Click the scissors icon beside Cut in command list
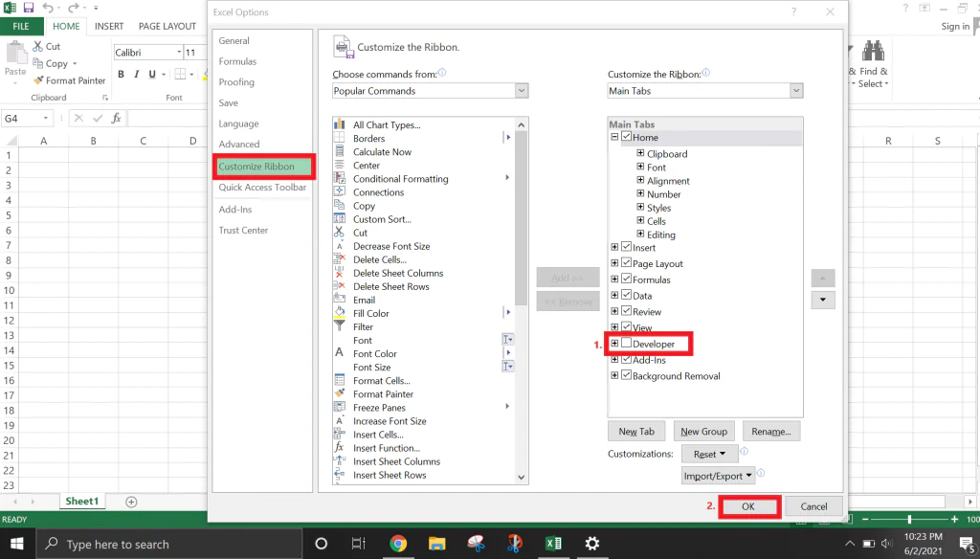Viewport: 980px width, 559px height. pos(340,232)
